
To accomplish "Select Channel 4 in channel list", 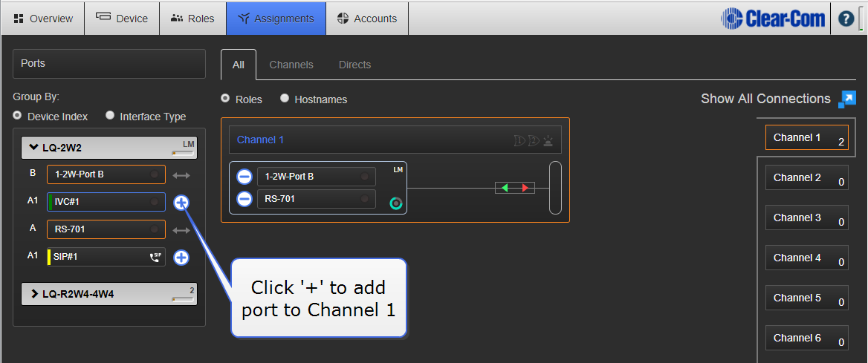I will click(x=806, y=258).
